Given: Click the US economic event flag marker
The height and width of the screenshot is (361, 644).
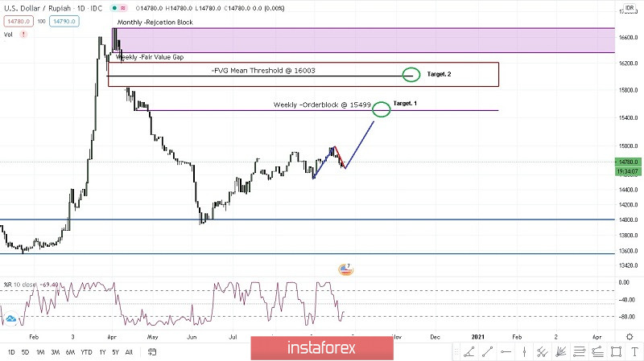Looking at the screenshot, I should click(x=346, y=269).
